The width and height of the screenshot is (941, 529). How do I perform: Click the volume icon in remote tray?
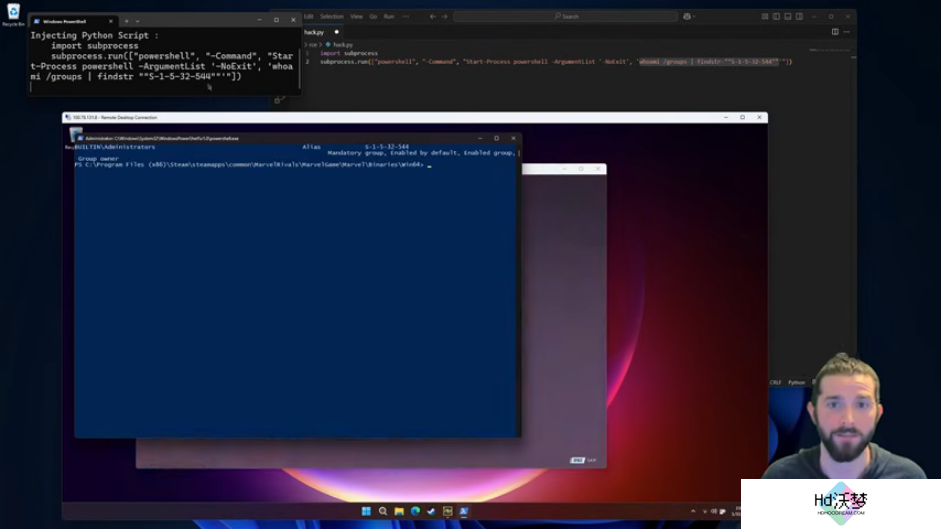(714, 512)
